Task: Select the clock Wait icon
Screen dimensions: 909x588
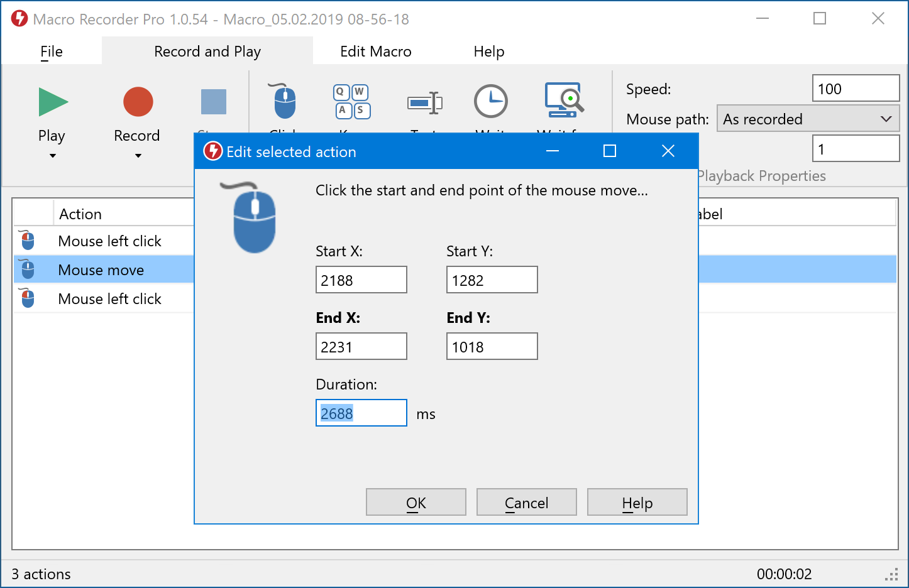Action: 490,102
